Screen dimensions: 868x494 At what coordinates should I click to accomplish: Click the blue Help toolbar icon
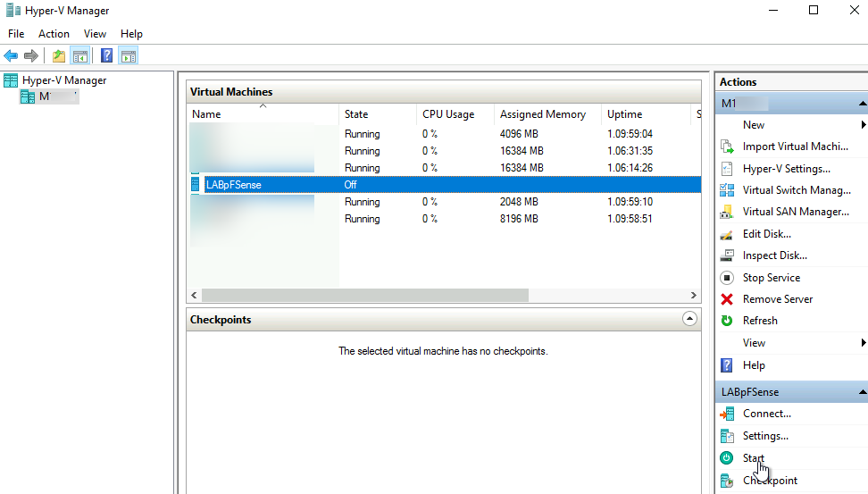click(x=107, y=56)
